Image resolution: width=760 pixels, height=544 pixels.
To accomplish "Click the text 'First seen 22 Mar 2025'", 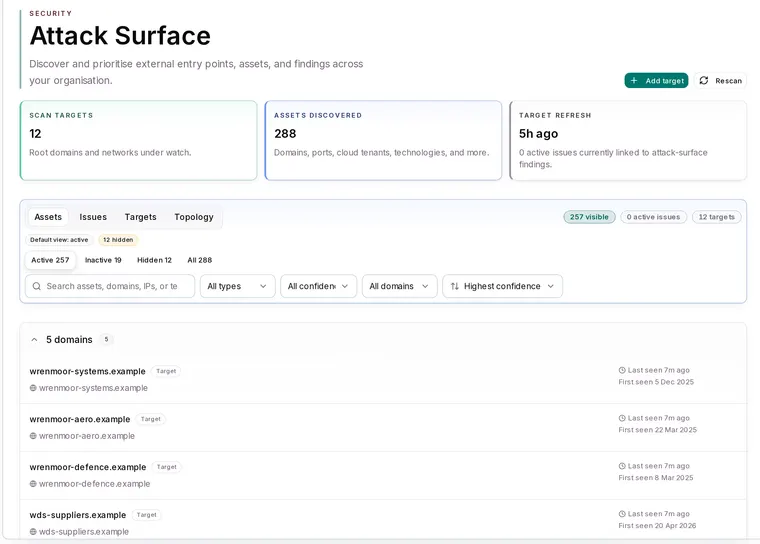I will pos(658,430).
